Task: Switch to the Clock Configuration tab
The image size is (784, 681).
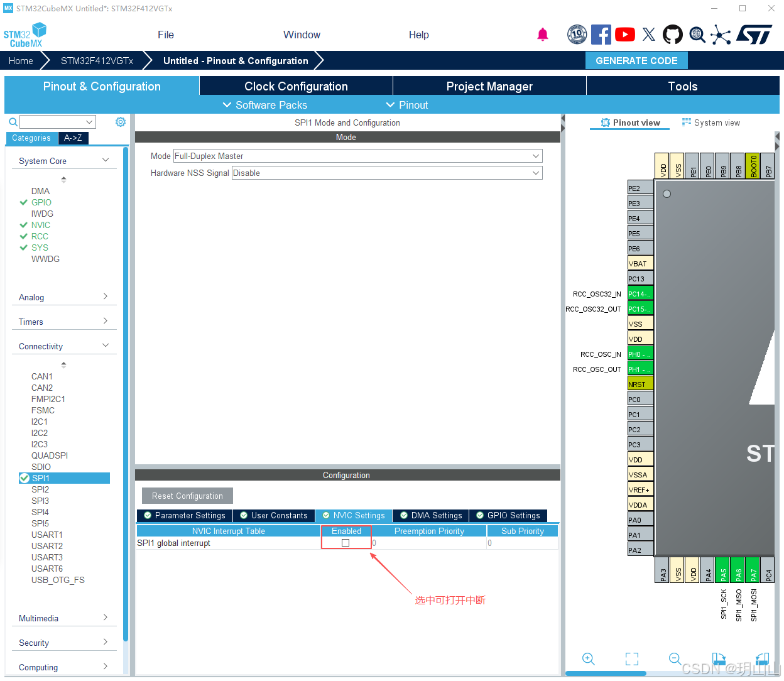Action: click(296, 86)
